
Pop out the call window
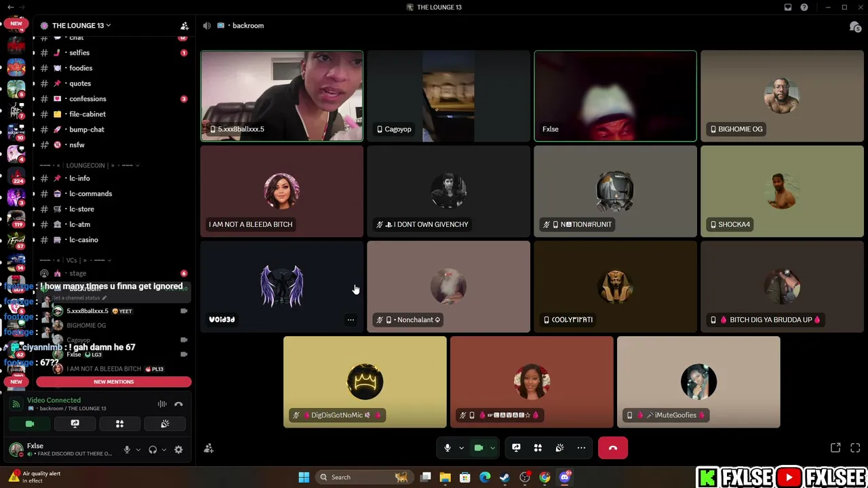pyautogui.click(x=835, y=448)
